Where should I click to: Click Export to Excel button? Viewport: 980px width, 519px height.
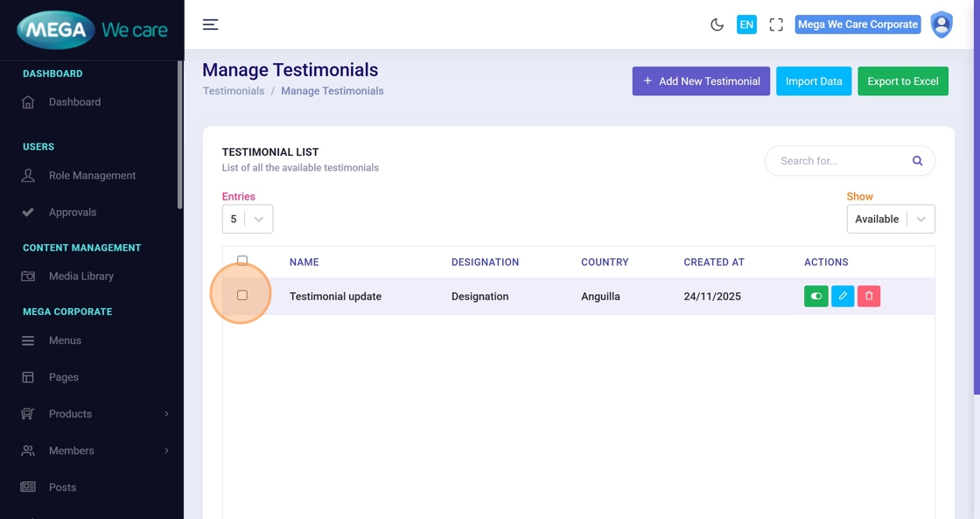click(x=902, y=81)
